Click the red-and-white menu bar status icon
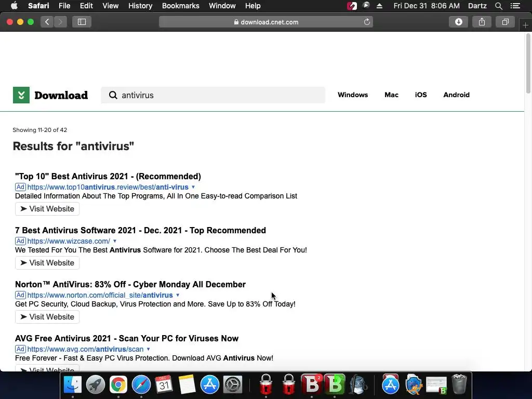The image size is (532, 399). (352, 6)
